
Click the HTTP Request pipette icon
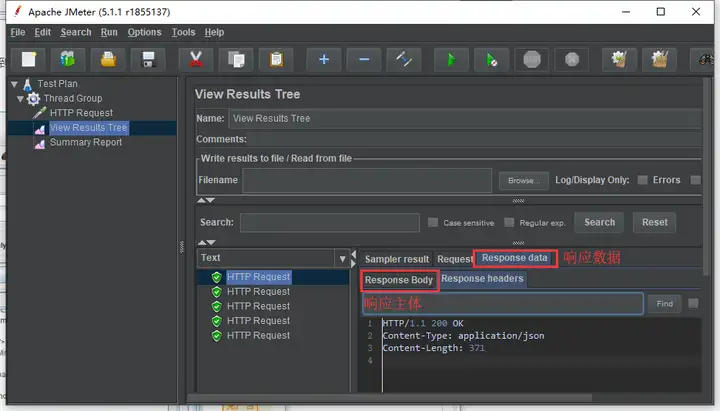[39, 113]
